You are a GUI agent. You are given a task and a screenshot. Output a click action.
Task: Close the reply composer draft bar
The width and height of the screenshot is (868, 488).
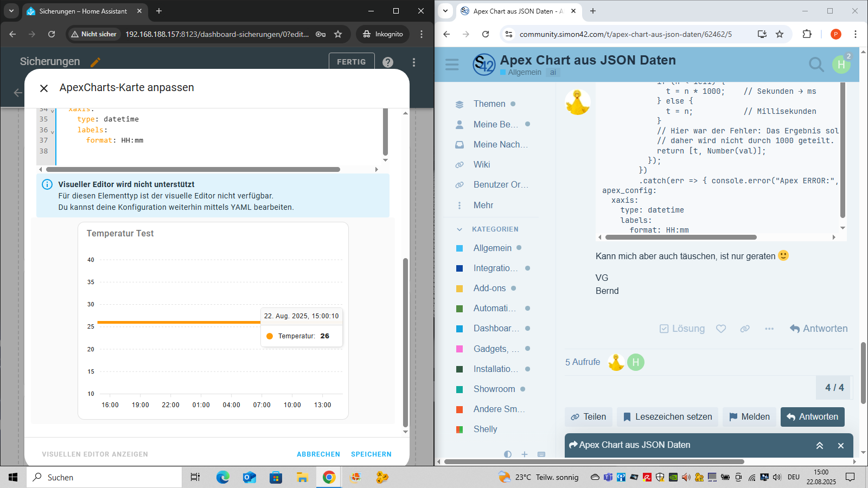click(840, 445)
